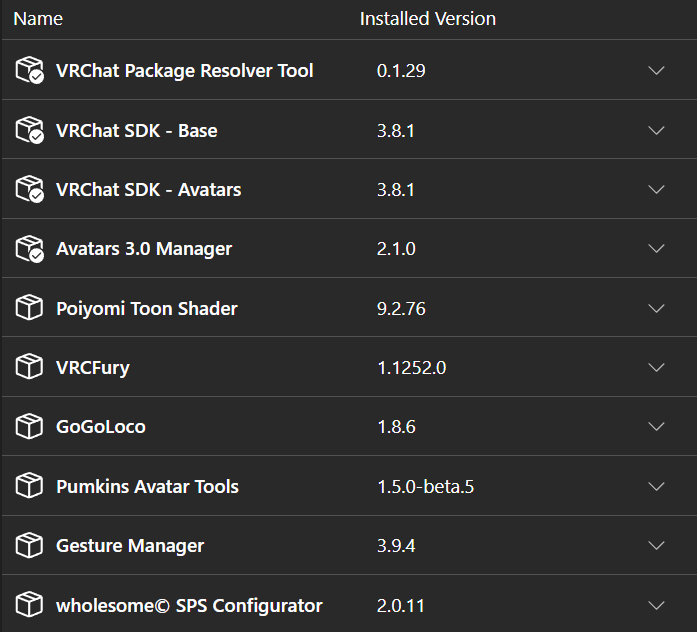This screenshot has height=632, width=697.
Task: Click the GoGoLoco package icon
Action: (x=29, y=426)
